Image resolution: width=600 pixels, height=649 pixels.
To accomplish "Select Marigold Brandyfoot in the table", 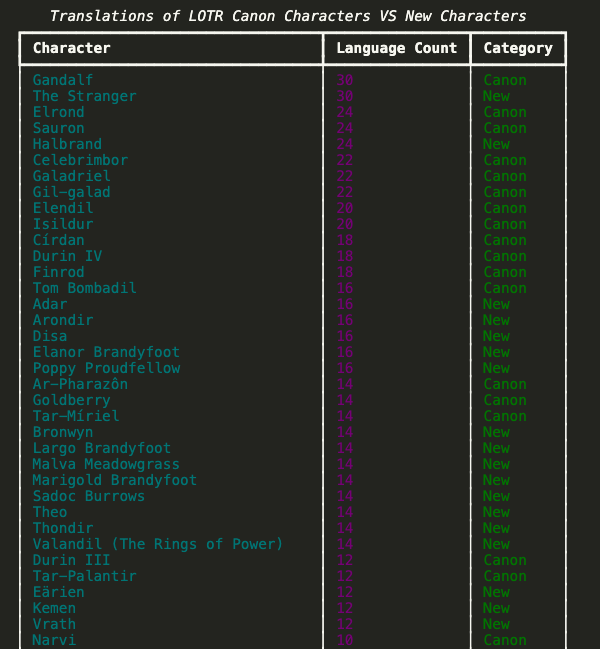I will click(x=114, y=480).
